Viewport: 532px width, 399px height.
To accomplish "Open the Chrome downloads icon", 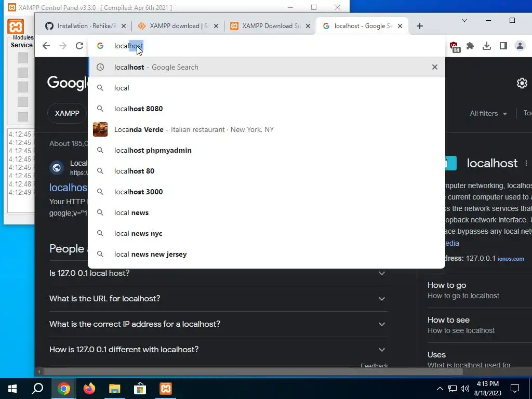I will [x=487, y=46].
